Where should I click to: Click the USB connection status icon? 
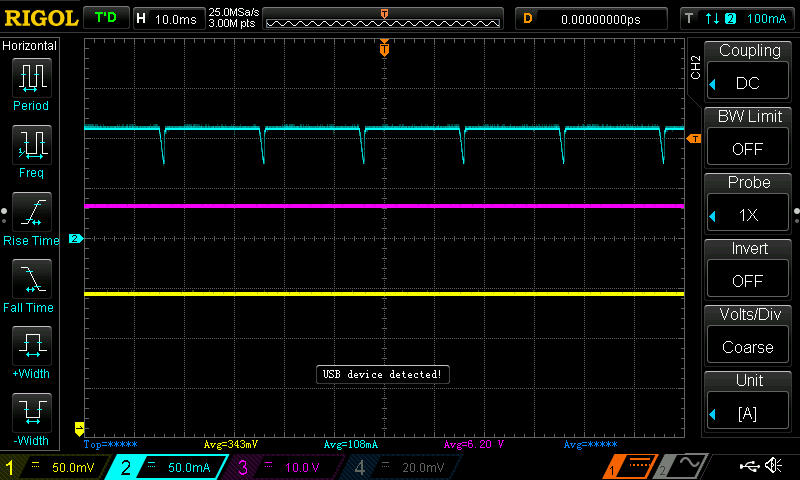[x=747, y=466]
